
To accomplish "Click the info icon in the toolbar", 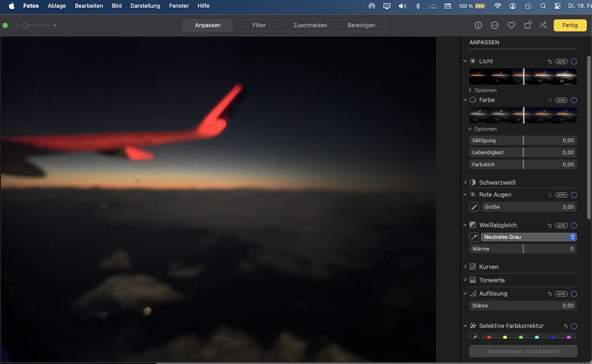I will tap(478, 25).
